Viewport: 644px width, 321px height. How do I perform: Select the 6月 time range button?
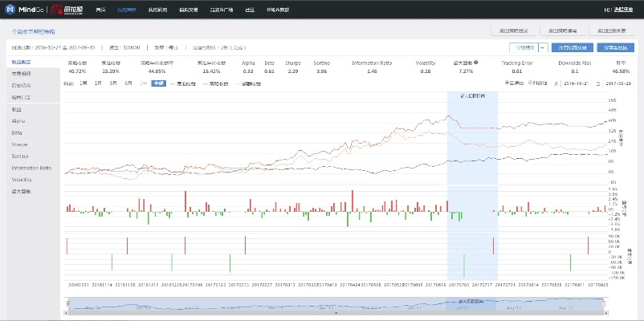point(128,83)
